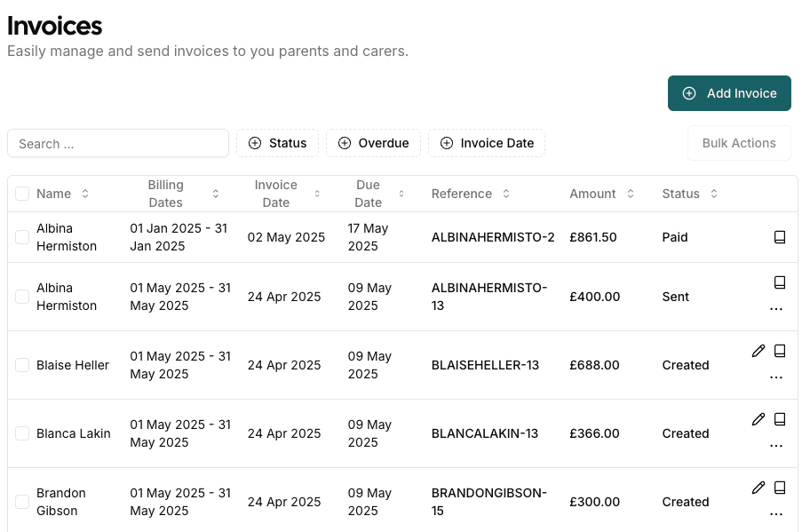Open the Overdue filter
802x532 pixels.
pos(373,143)
